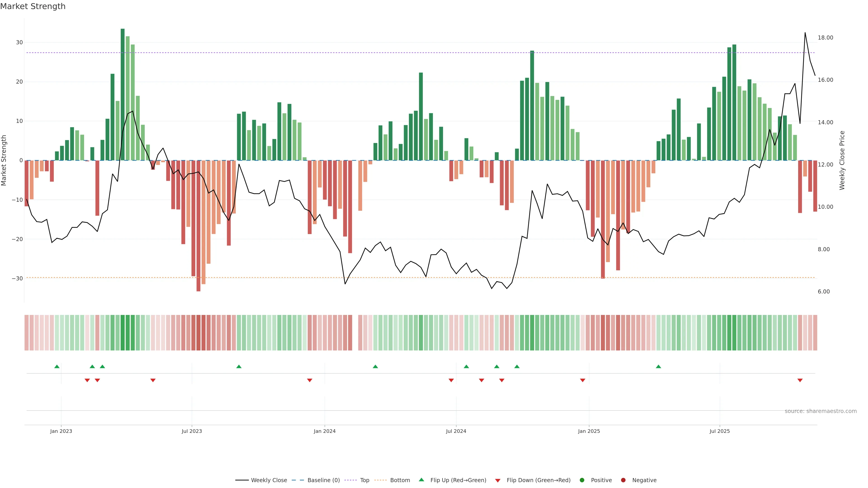Screen dimensions: 868x488
Task: Click the only green flip-up triangle in 2025
Action: point(658,366)
